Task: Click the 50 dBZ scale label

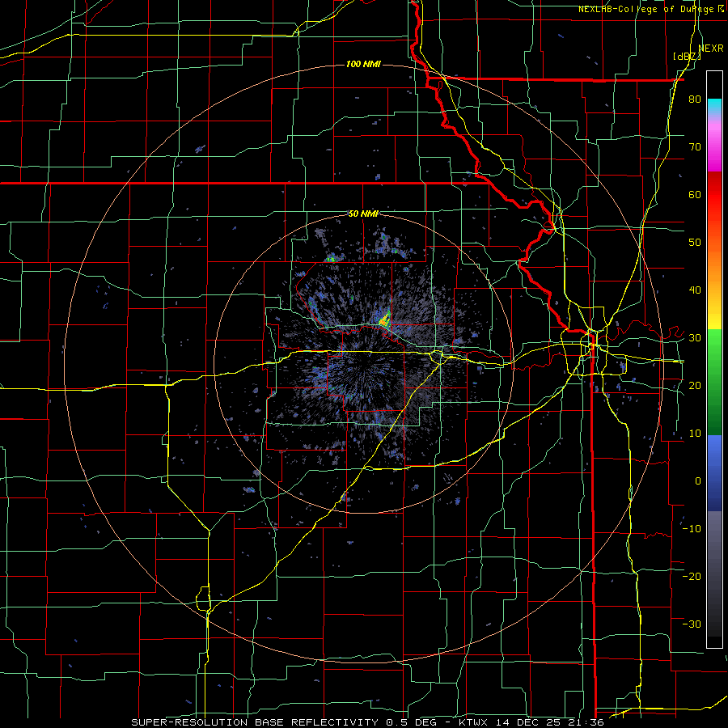Action: pyautogui.click(x=695, y=243)
